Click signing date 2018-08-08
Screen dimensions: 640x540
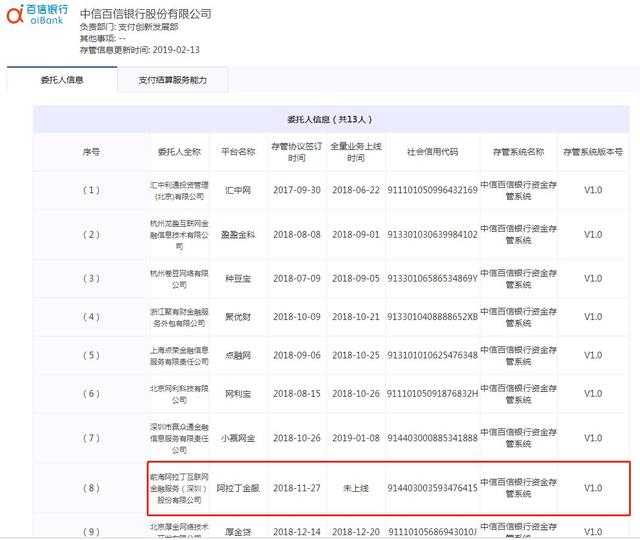point(297,235)
